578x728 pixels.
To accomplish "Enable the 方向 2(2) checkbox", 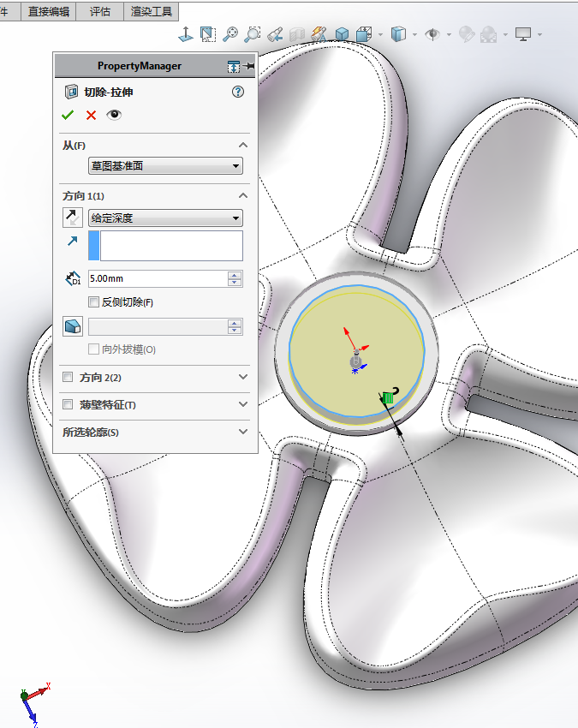I will click(x=68, y=377).
